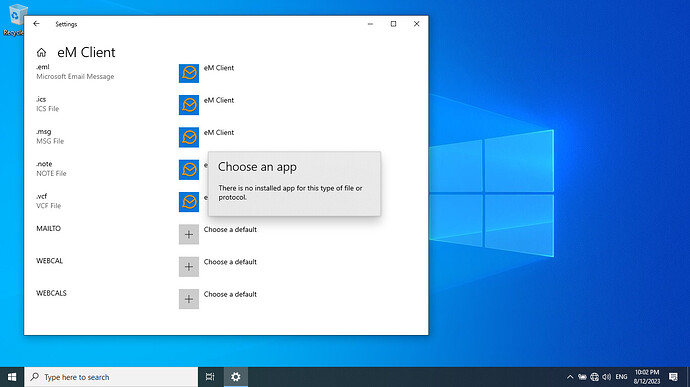Click the eM Client icon for .msg

tap(189, 137)
